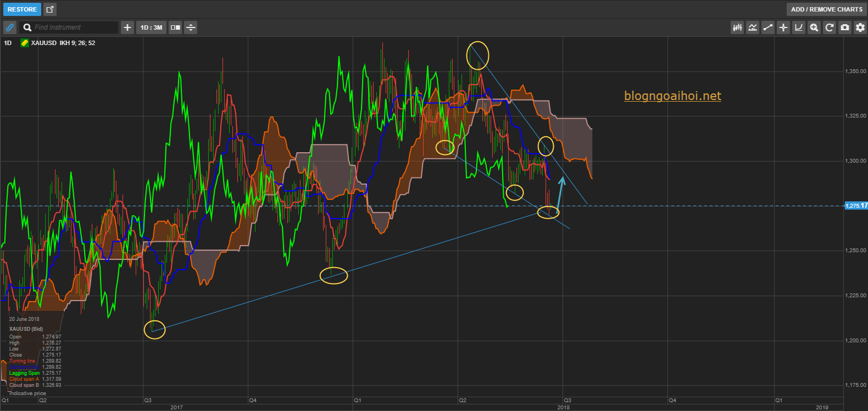The image size is (868, 411).
Task: Open chart settings gear icon
Action: [860, 27]
